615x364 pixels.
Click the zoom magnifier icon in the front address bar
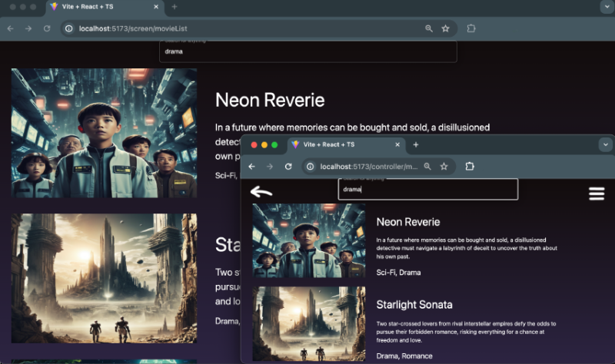point(427,166)
